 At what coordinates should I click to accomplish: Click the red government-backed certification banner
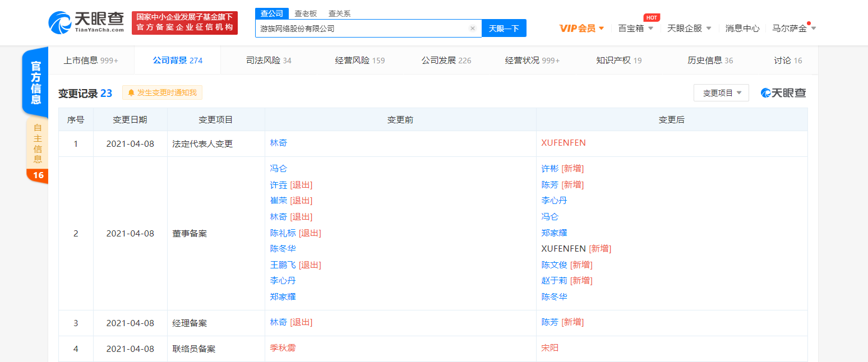pyautogui.click(x=184, y=23)
